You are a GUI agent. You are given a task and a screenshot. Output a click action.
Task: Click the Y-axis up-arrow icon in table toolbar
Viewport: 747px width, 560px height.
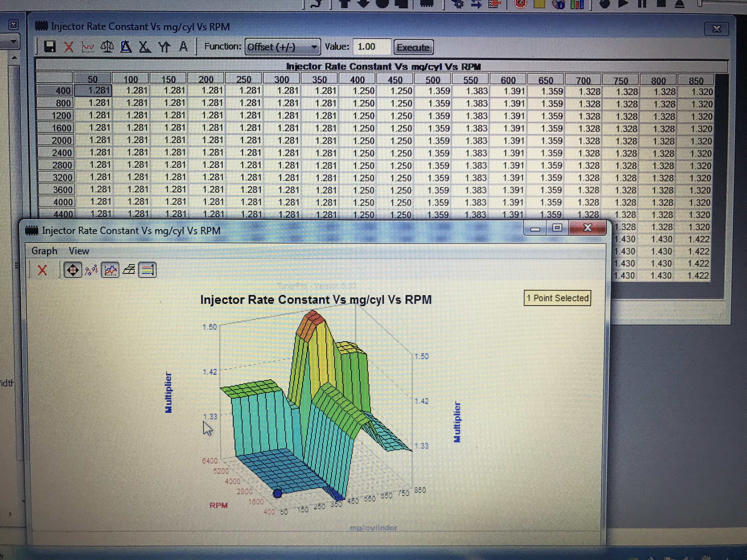164,47
